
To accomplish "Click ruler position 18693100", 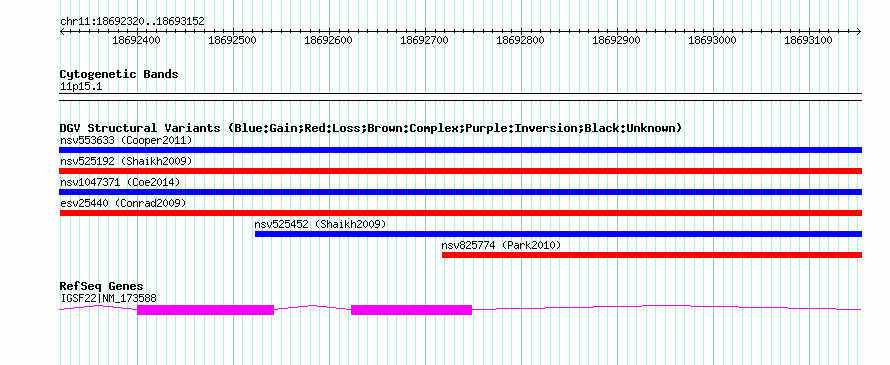I will coord(808,40).
